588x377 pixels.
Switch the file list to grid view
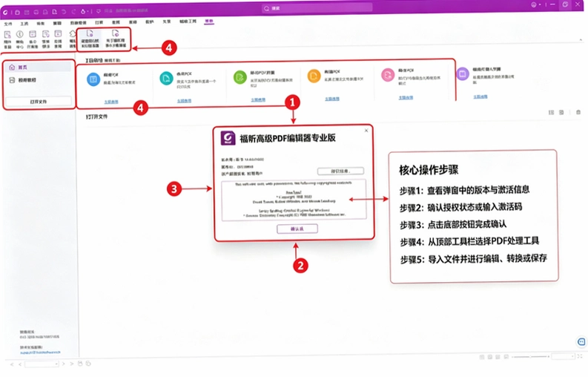[561, 112]
